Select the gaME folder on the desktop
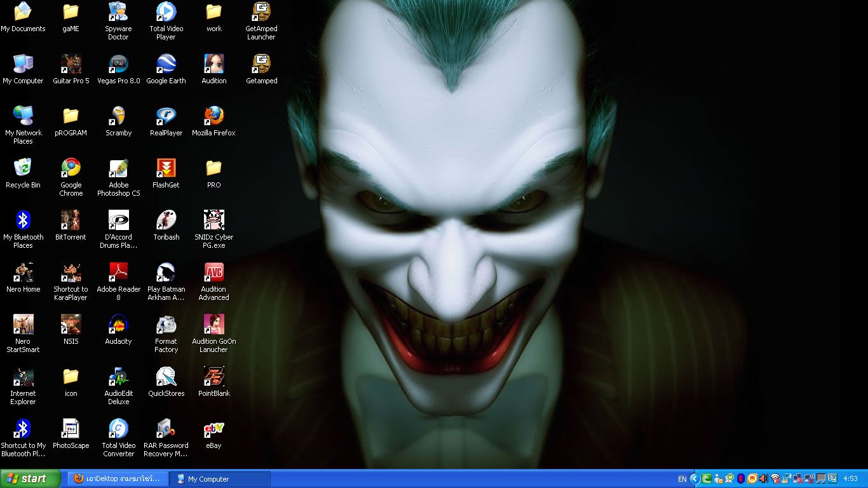The height and width of the screenshot is (488, 868). (71, 17)
